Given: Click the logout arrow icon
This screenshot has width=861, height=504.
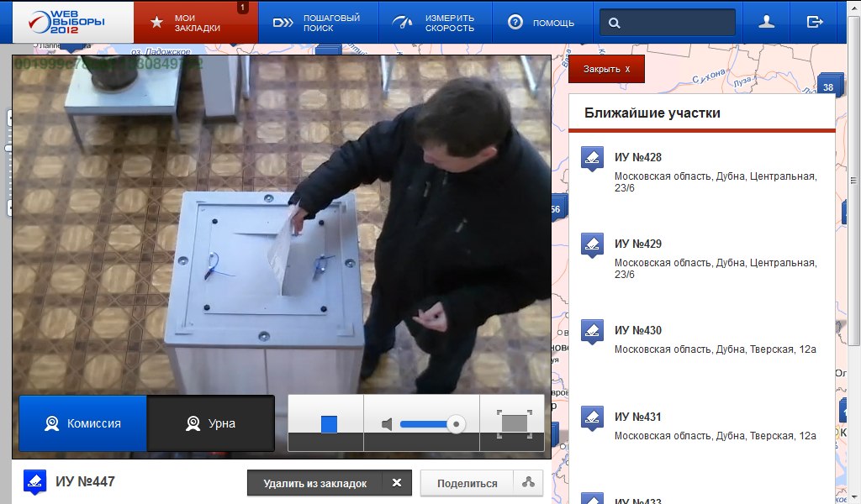Looking at the screenshot, I should click(x=814, y=23).
